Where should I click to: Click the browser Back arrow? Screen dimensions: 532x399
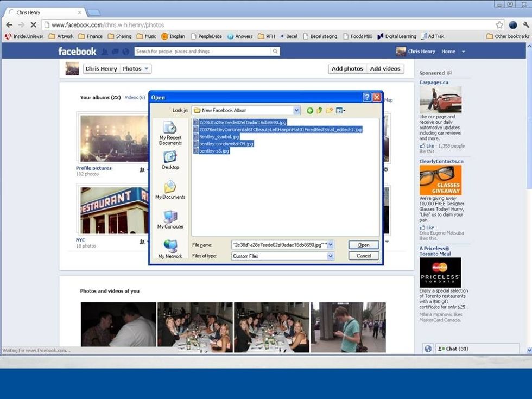click(x=9, y=25)
